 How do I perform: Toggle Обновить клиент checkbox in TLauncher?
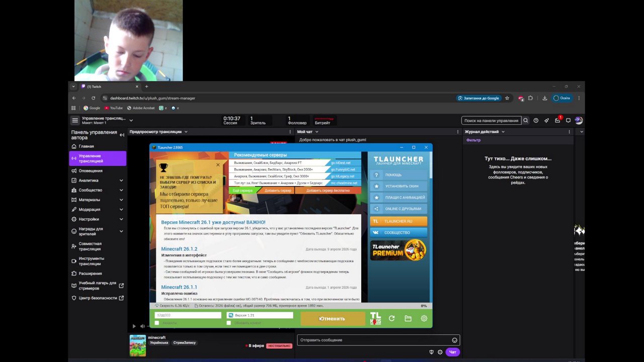pos(229,323)
